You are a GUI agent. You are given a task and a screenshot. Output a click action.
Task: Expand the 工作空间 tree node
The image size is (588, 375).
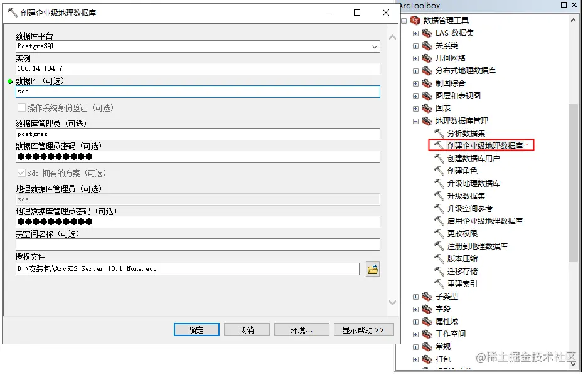point(415,334)
